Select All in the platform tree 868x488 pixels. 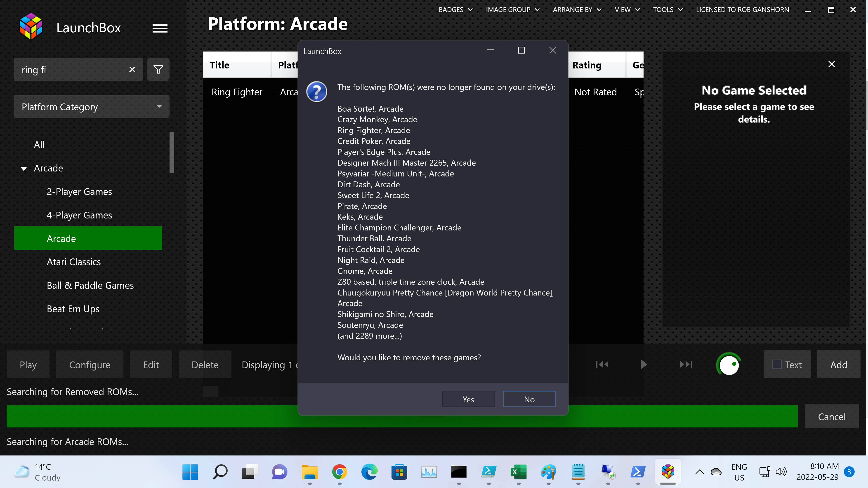39,145
